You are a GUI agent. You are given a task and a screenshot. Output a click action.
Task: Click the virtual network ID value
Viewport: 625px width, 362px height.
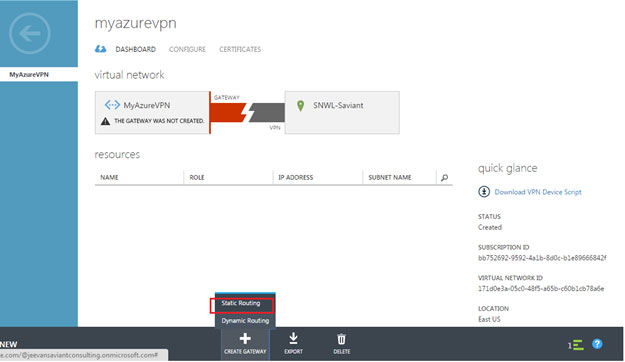coord(541,289)
